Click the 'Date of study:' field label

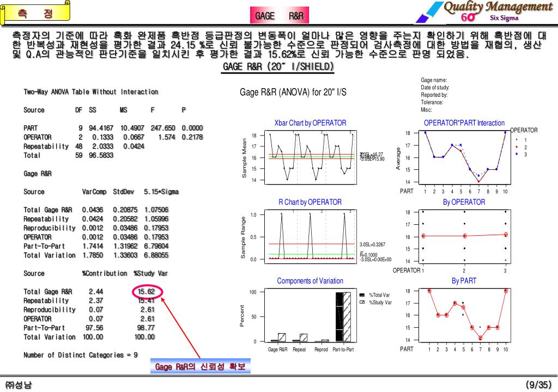tap(435, 88)
